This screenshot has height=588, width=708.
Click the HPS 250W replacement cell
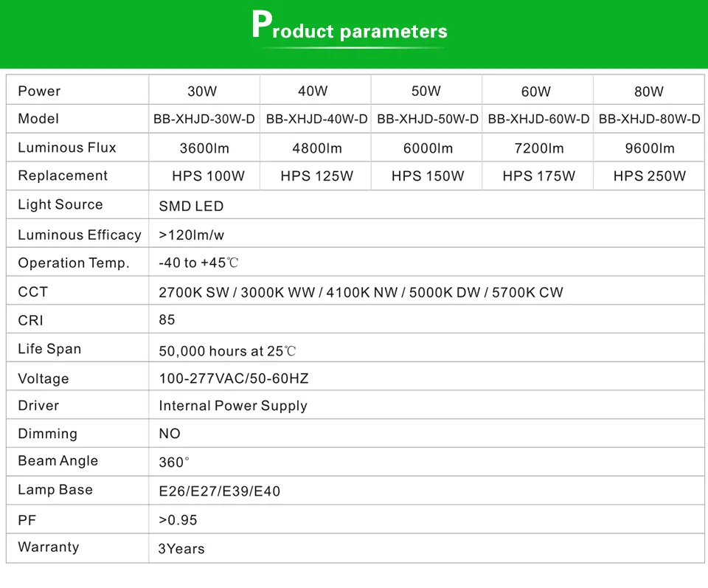tap(649, 176)
